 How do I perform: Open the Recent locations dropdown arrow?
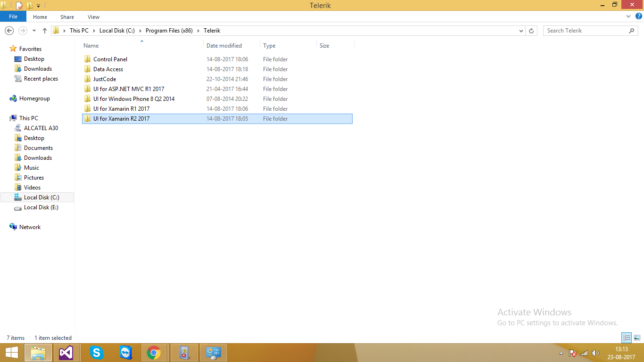click(x=34, y=31)
